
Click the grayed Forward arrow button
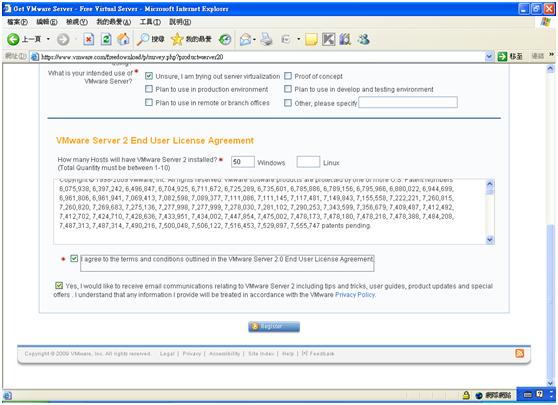pyautogui.click(x=63, y=39)
